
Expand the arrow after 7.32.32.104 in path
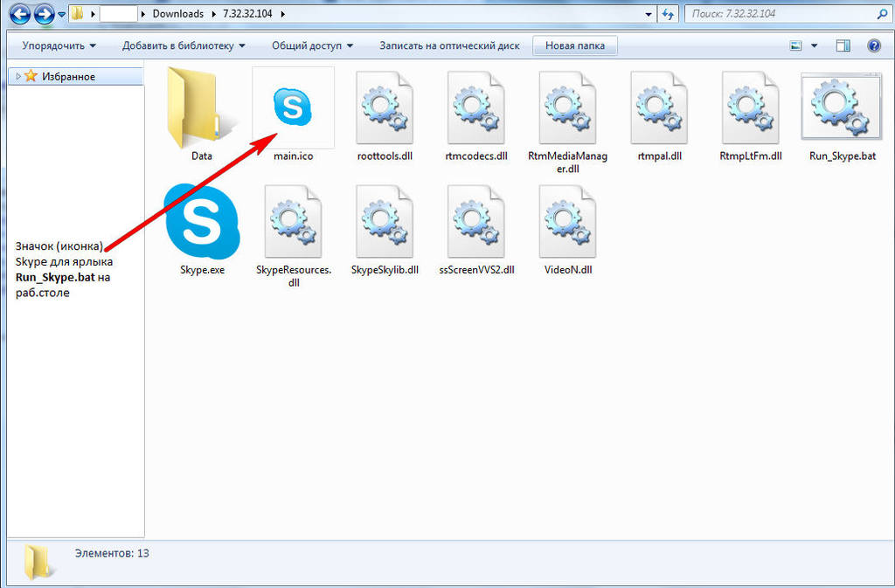[282, 14]
